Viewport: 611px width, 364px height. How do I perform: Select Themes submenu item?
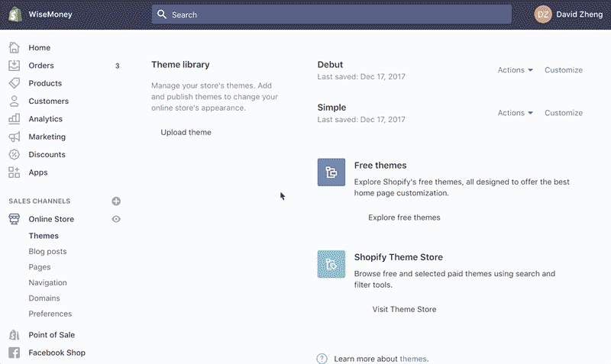point(44,236)
